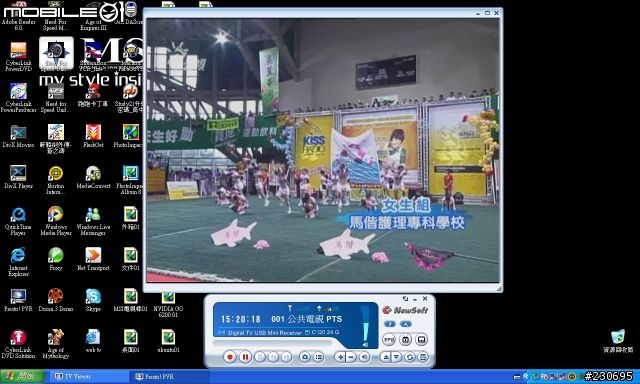Click the display-mode button right of TV
Screen dimensions: 640x384
coord(421,339)
